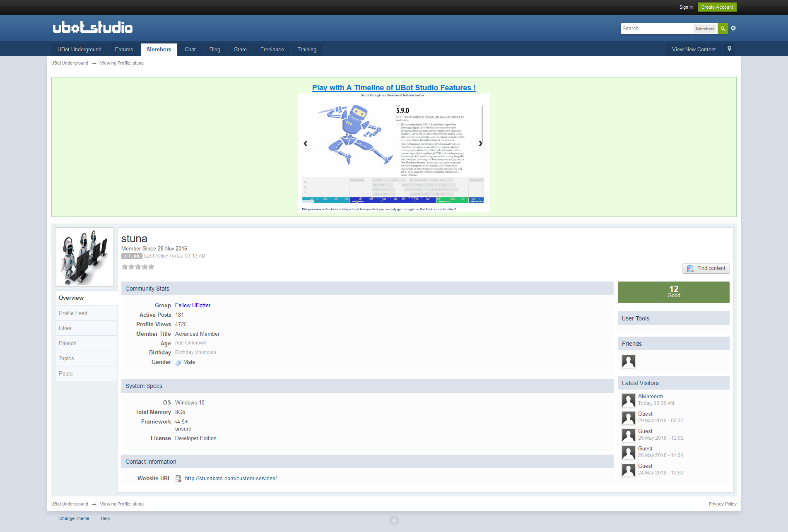788x532 pixels.
Task: Click the timeline scrubber bar in banner
Action: [x=393, y=200]
